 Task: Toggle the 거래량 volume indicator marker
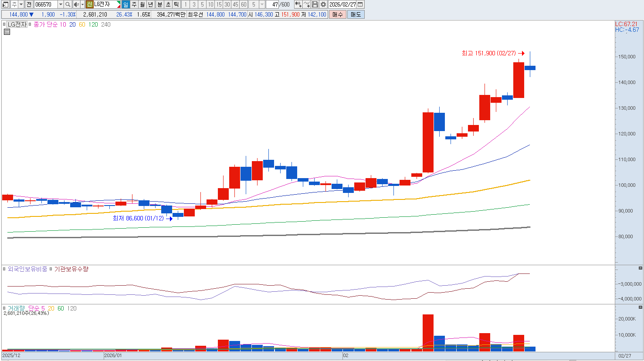5,308
